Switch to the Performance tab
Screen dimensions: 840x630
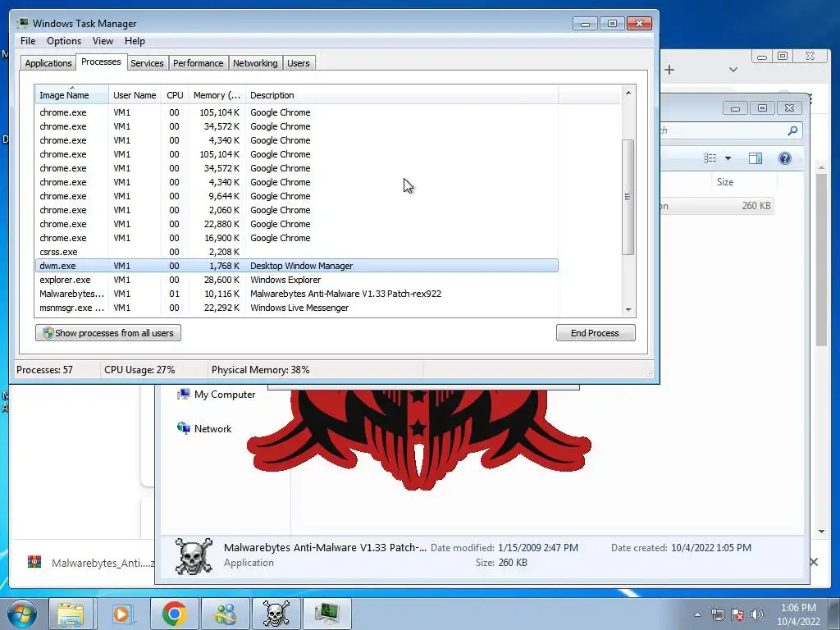pyautogui.click(x=199, y=63)
